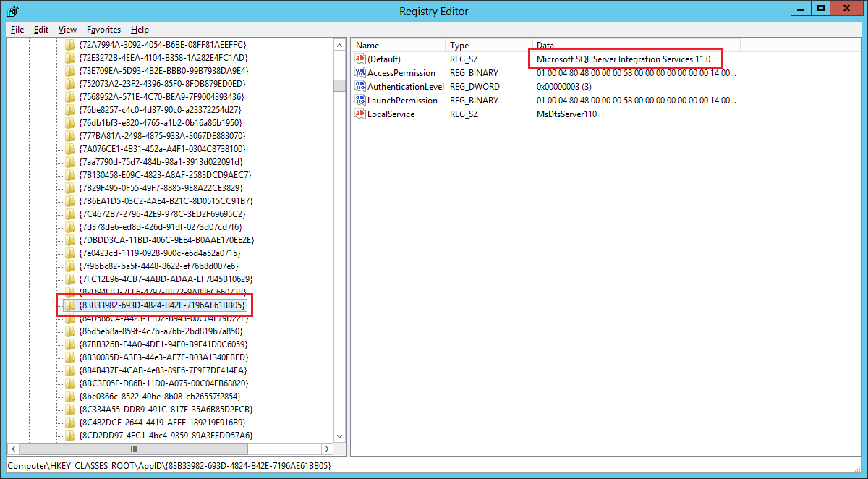
Task: Click the horizontal scrollbar right arrow
Action: click(x=328, y=449)
